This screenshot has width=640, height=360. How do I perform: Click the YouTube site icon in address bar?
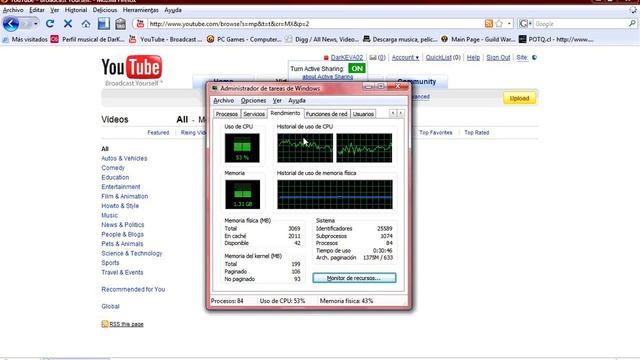[x=140, y=24]
